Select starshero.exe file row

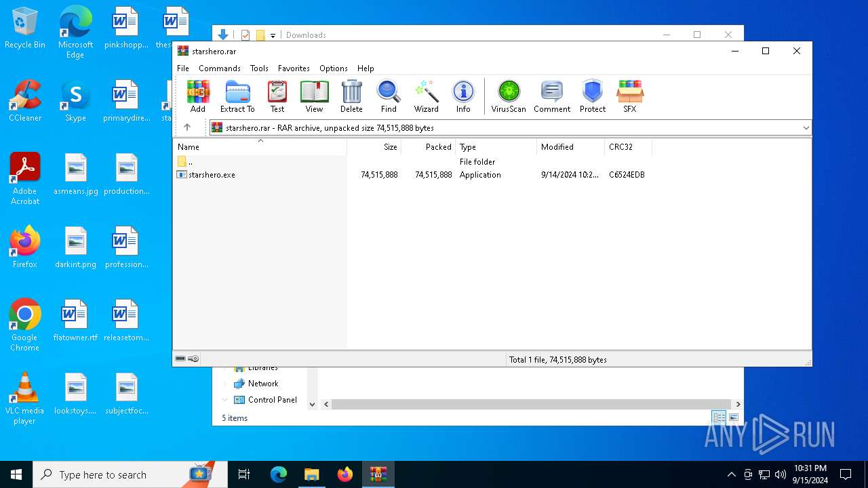[410, 175]
